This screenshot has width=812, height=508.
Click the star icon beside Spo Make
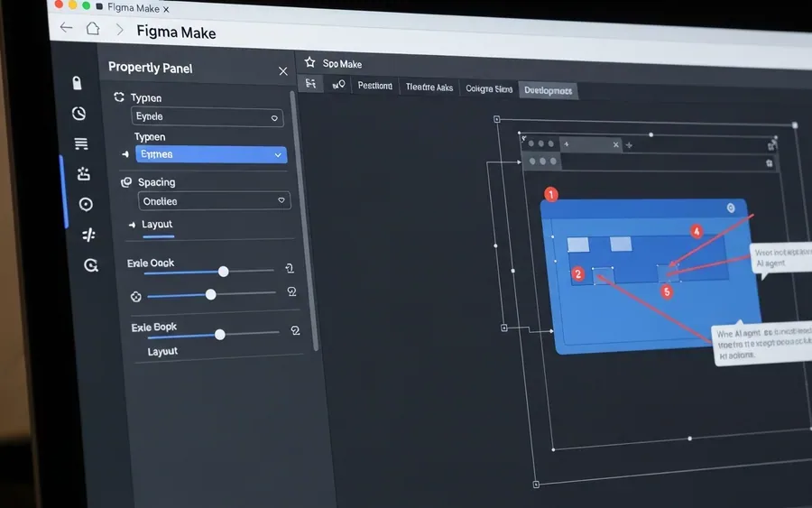tap(309, 62)
